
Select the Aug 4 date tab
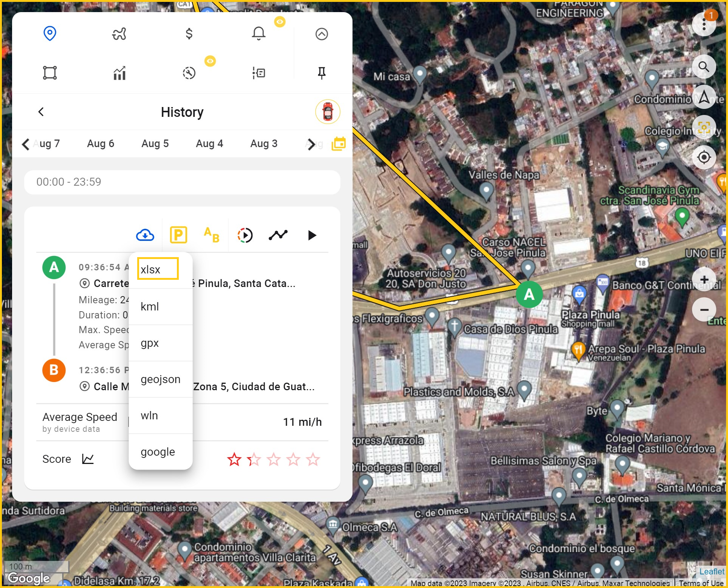point(209,144)
